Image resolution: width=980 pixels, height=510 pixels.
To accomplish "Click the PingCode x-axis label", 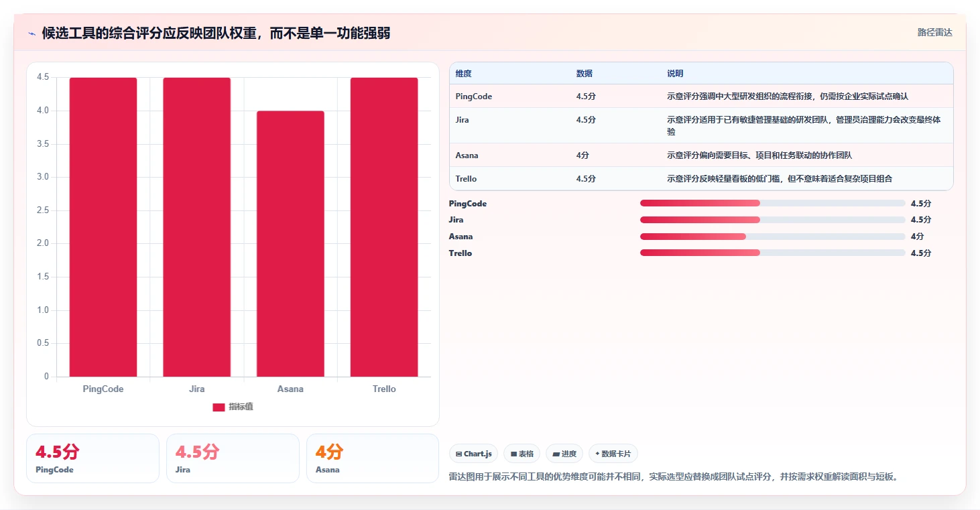I will [x=103, y=389].
